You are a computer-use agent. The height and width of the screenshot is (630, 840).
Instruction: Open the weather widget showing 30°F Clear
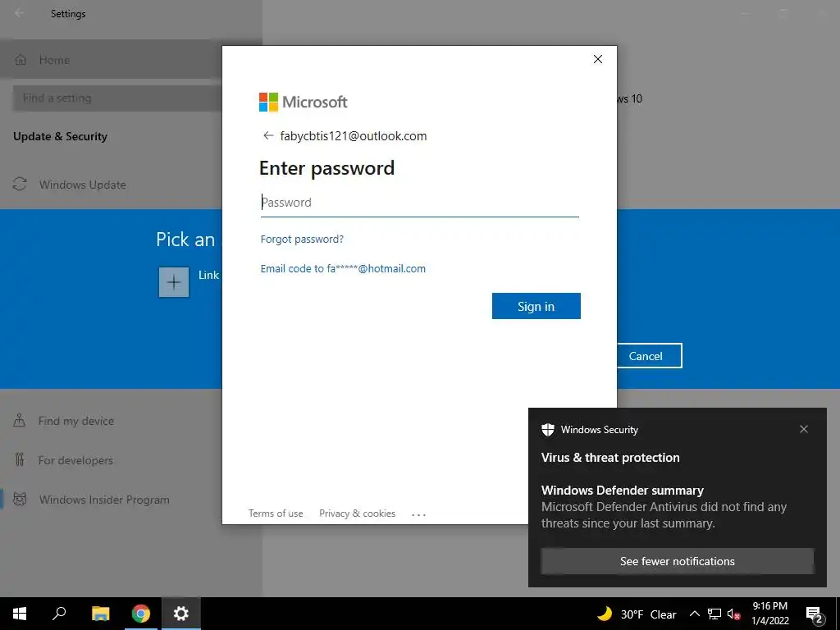tap(637, 614)
